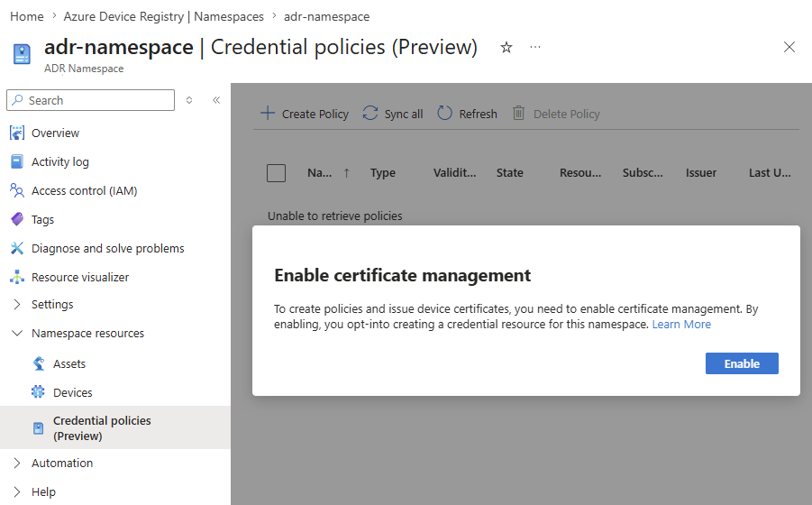Toggle expand/collapse all menu groups icon
The width and height of the screenshot is (812, 505).
coord(189,100)
